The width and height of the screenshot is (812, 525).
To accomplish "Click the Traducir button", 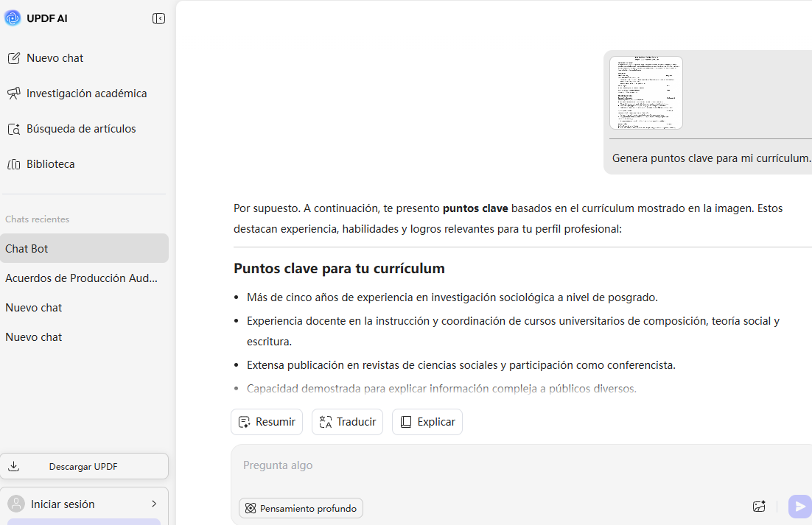I will (x=347, y=421).
